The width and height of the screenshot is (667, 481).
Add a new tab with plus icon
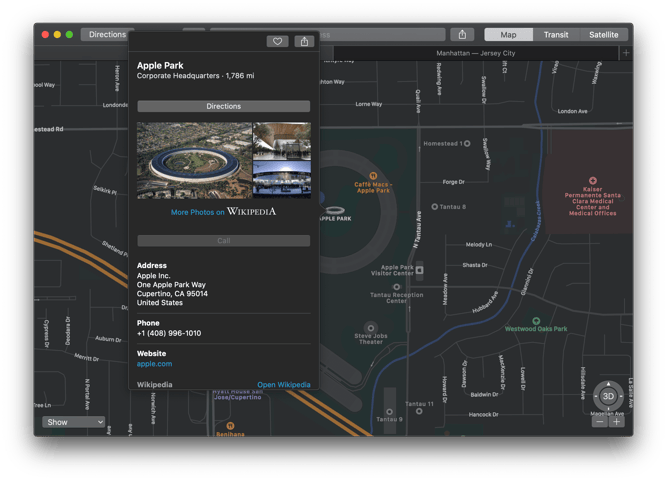(626, 53)
